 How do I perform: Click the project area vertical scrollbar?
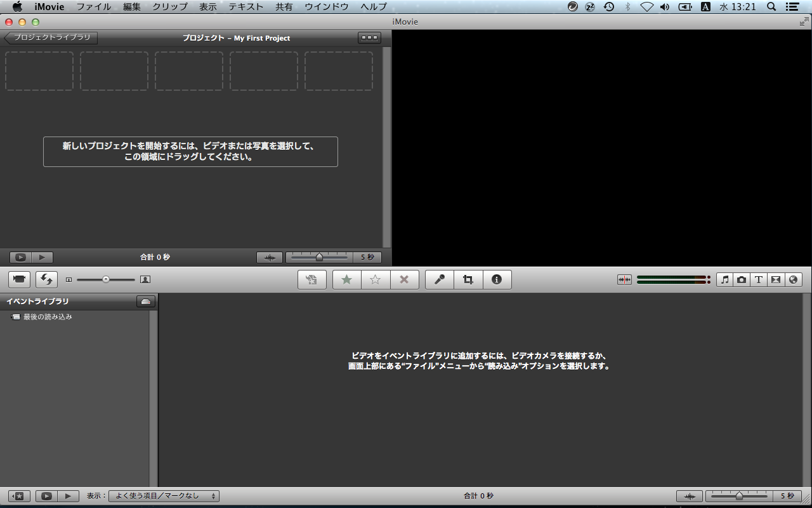(x=387, y=147)
